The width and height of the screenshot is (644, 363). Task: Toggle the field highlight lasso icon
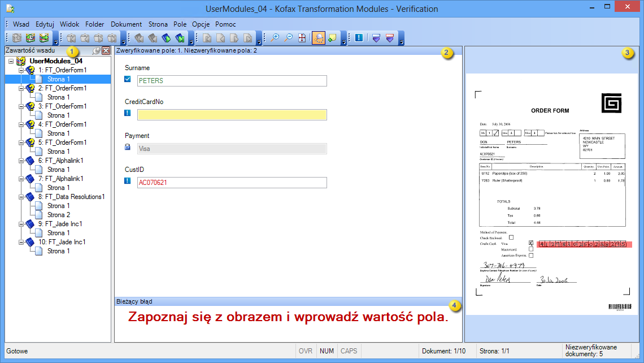[x=319, y=38]
